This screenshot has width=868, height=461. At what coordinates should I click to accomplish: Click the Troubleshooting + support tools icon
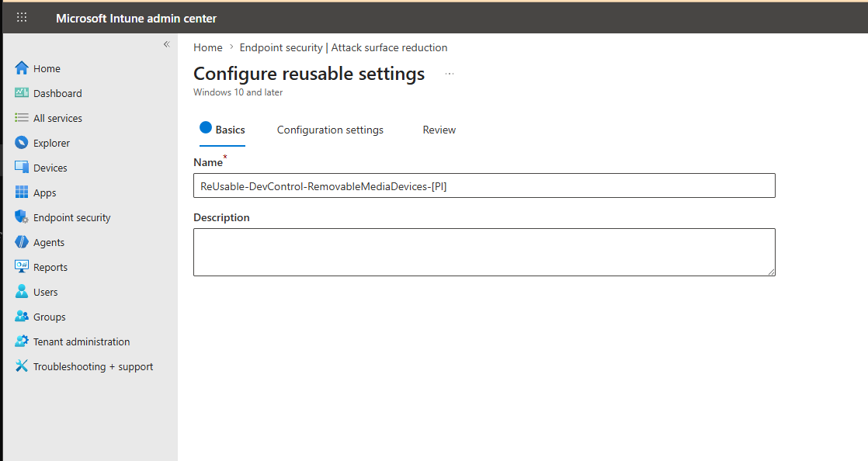pos(22,366)
